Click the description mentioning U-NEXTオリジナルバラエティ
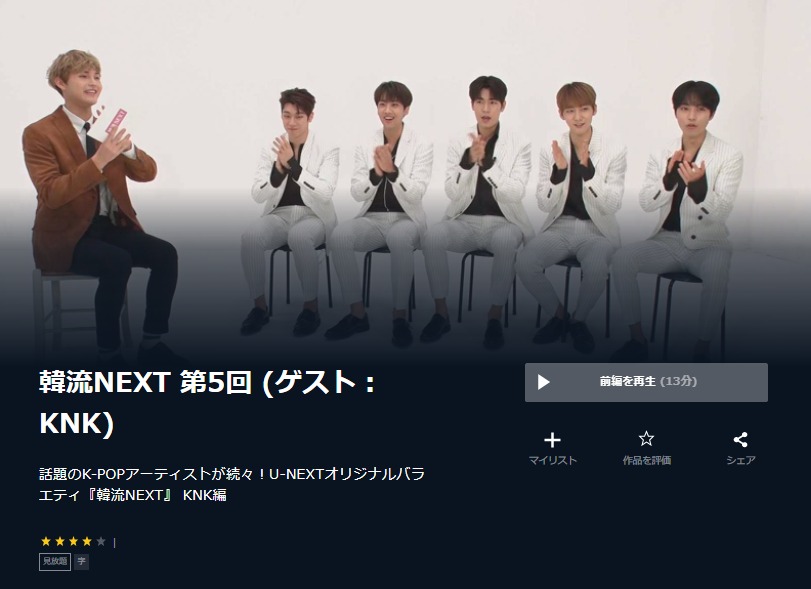 point(232,484)
